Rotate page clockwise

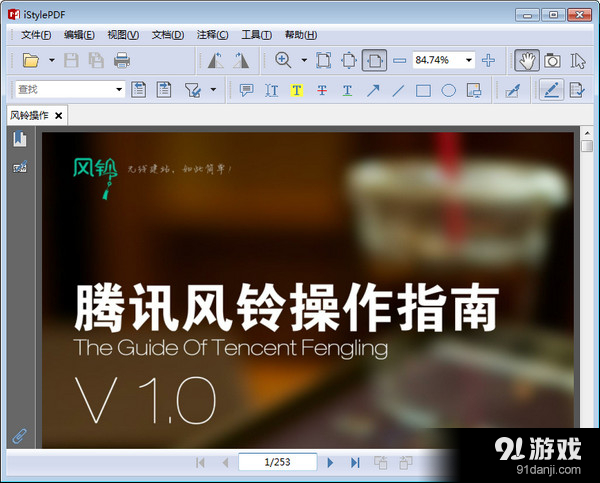(x=241, y=60)
